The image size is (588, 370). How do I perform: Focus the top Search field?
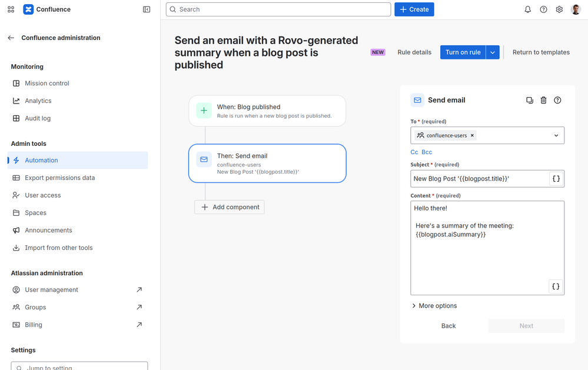[x=278, y=9]
